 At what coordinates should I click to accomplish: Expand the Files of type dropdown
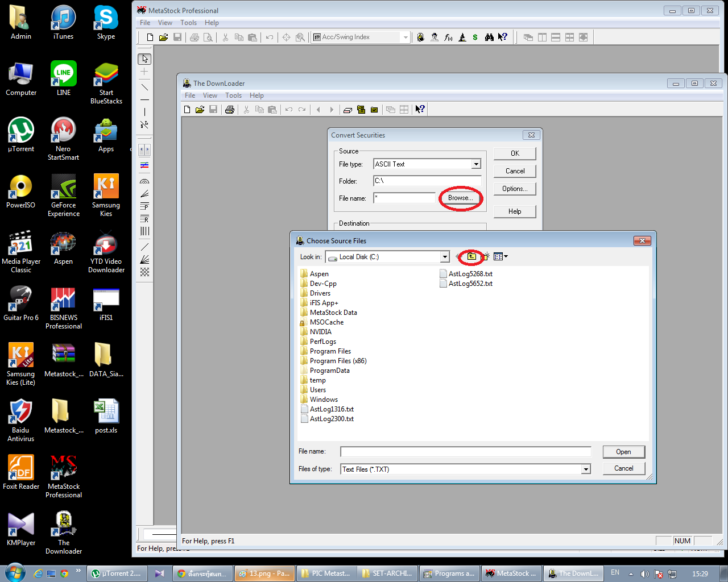pos(586,469)
